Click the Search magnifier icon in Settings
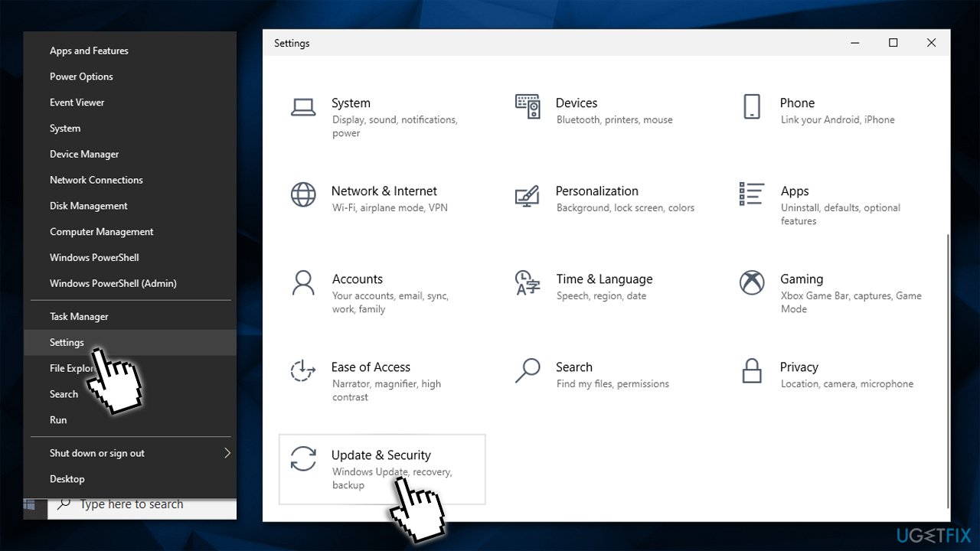 [528, 370]
